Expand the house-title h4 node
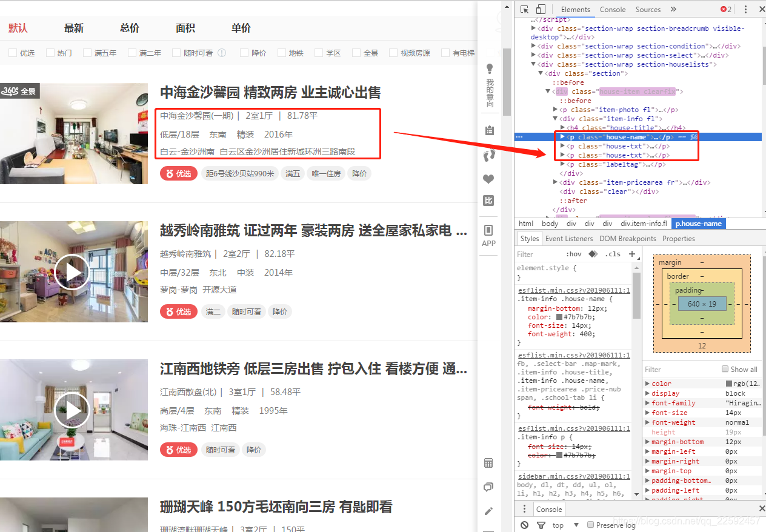766x532 pixels. [x=562, y=128]
